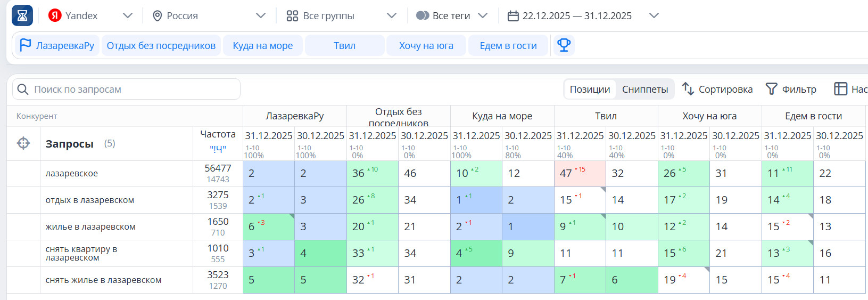The width and height of the screenshot is (868, 300).
Task: Click the query 'отдых в лазаревском'
Action: pos(90,200)
